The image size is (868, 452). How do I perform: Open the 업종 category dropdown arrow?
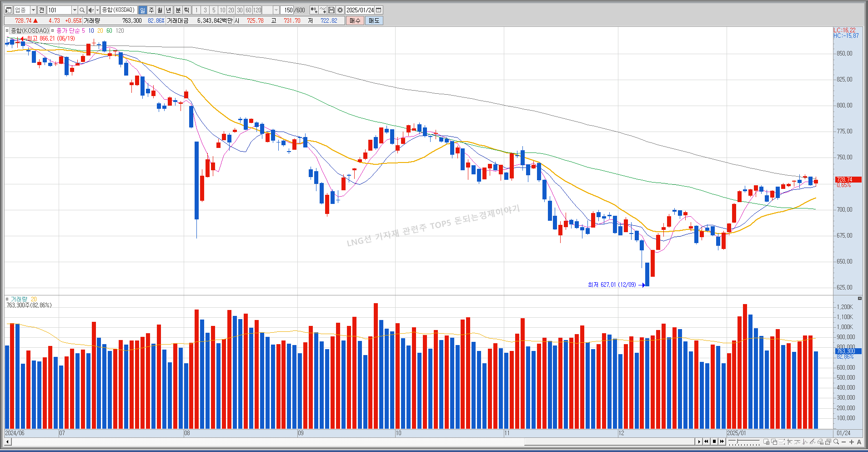(33, 10)
